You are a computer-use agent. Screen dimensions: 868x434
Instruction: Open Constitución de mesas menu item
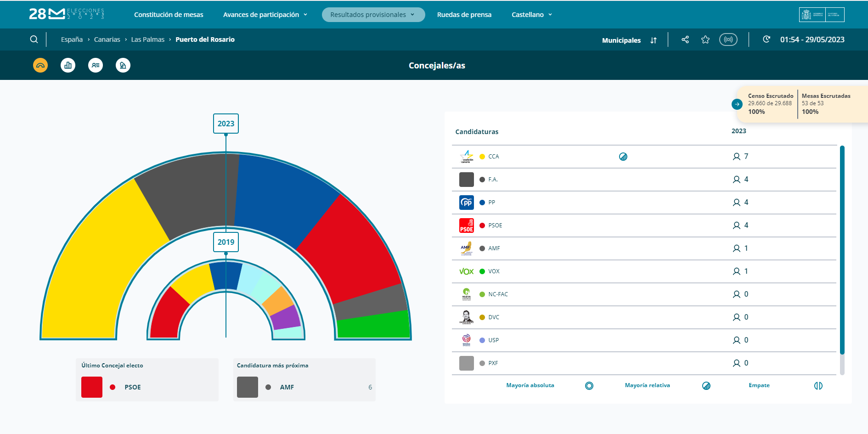(x=169, y=15)
